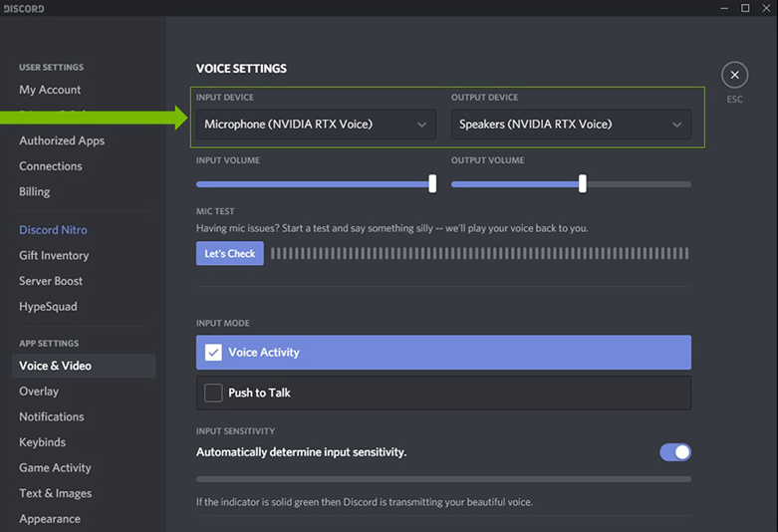Click "Automatically determine input sensitivity." text

pos(301,452)
